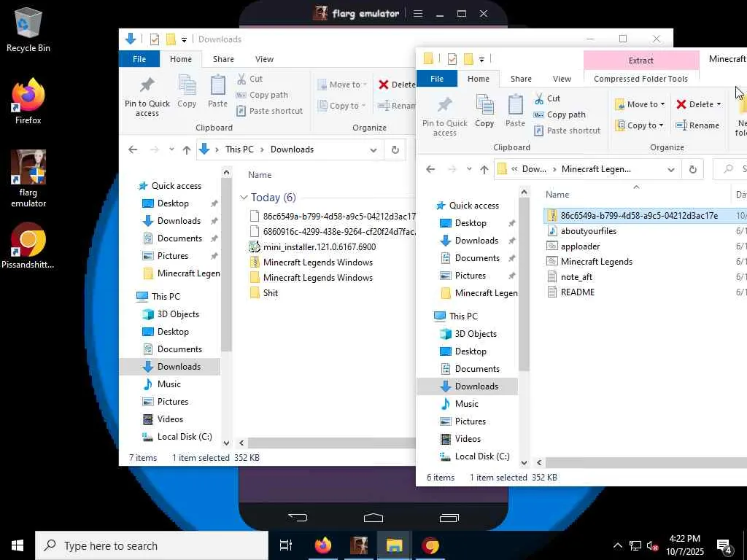Expand address bar history in front window
This screenshot has height=560, width=747.
click(x=671, y=169)
